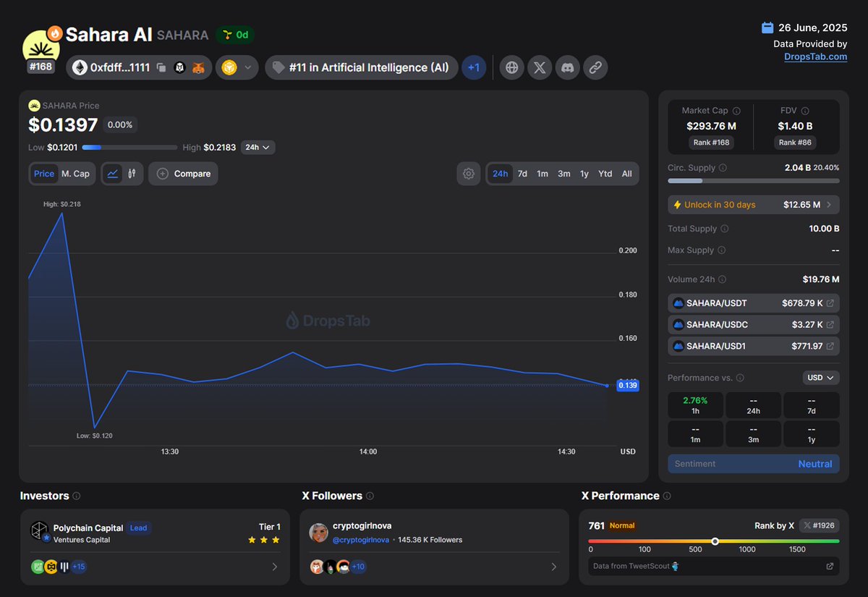The width and height of the screenshot is (868, 597).
Task: Select the line chart type
Action: [113, 174]
